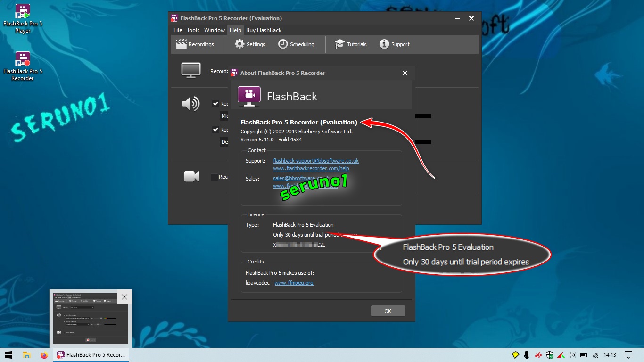Open Settings gear in the recorder toolbar
644x362 pixels.
(x=250, y=44)
